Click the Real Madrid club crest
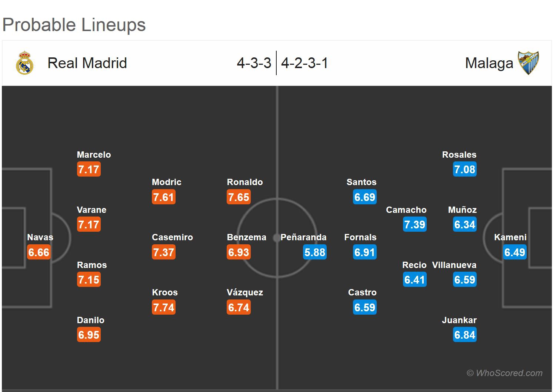553x392 pixels. [x=25, y=63]
